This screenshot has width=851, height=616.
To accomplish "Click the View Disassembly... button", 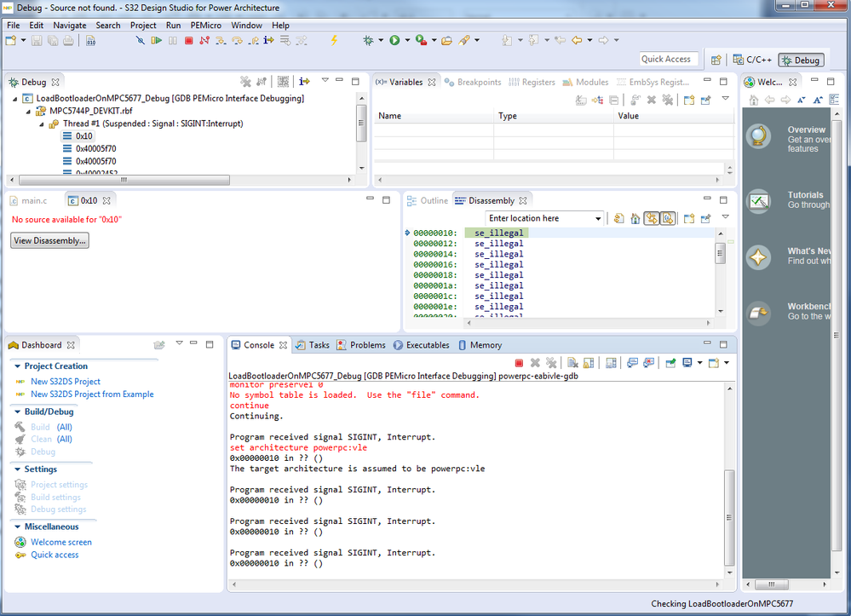I will tap(49, 240).
